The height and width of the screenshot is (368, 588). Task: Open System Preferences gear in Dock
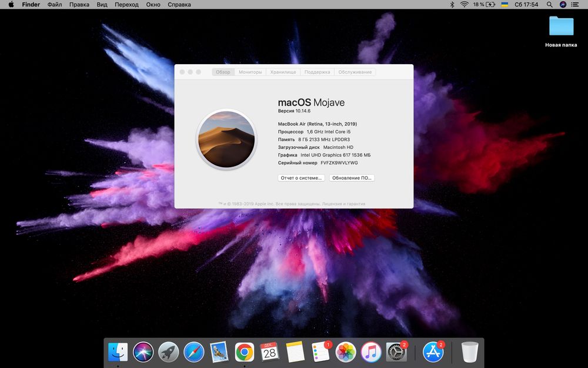click(396, 352)
